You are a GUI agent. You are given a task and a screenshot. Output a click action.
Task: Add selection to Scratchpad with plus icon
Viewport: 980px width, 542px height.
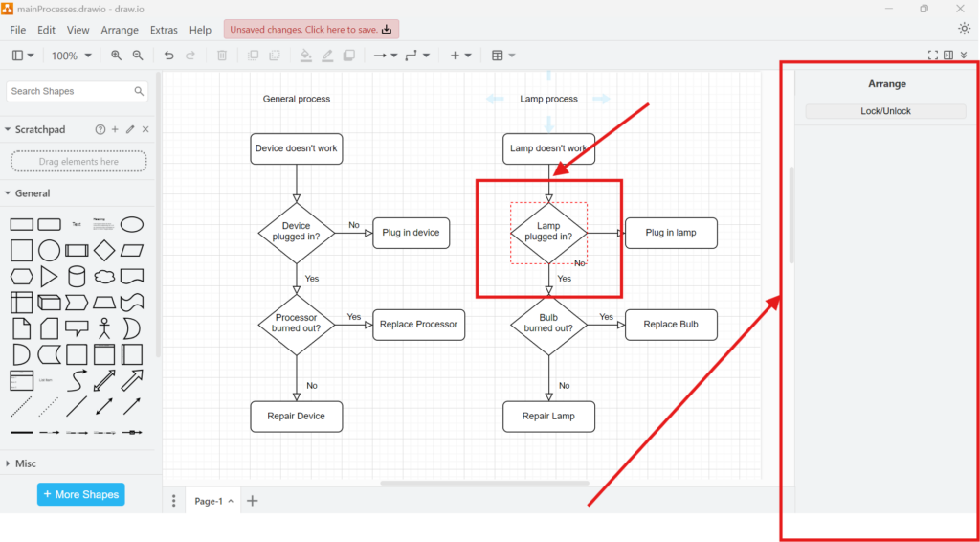[115, 129]
